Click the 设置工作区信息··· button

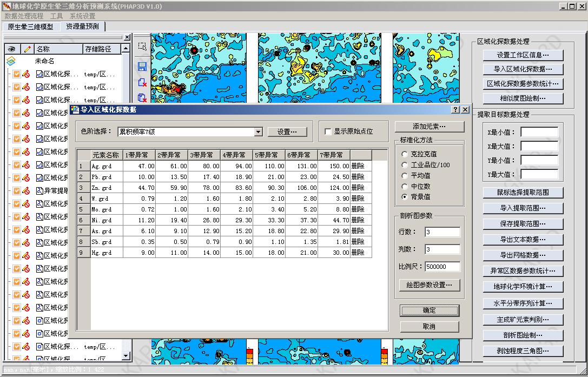[523, 55]
